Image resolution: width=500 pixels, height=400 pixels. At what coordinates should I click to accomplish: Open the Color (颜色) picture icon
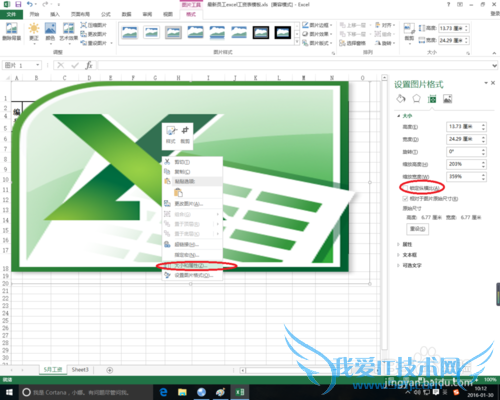pyautogui.click(x=50, y=28)
